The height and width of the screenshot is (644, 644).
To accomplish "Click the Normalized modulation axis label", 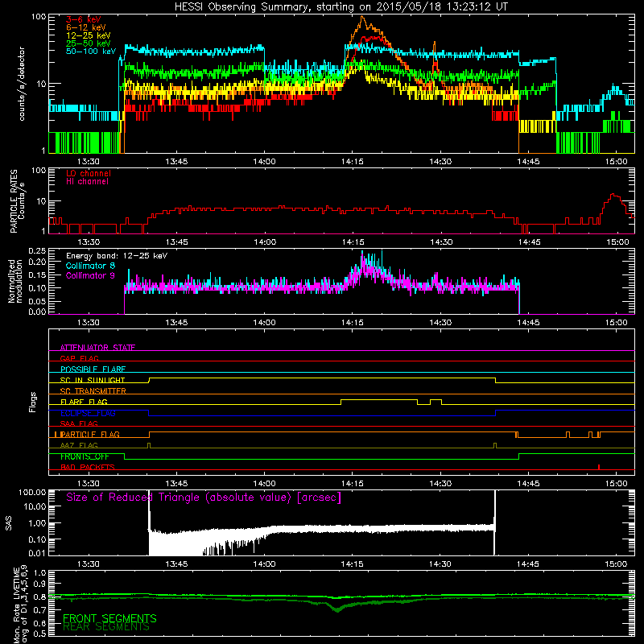I will click(15, 281).
